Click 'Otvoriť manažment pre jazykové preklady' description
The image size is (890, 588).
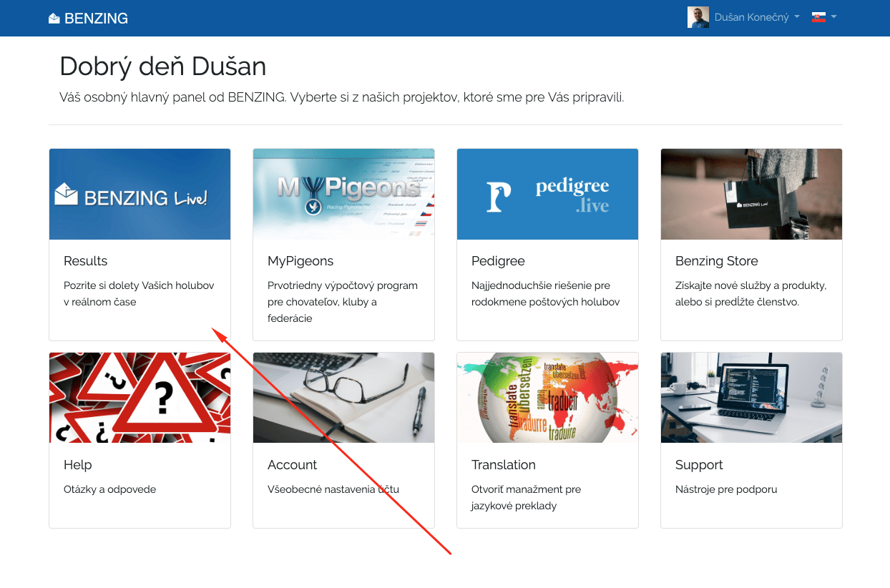tap(526, 497)
